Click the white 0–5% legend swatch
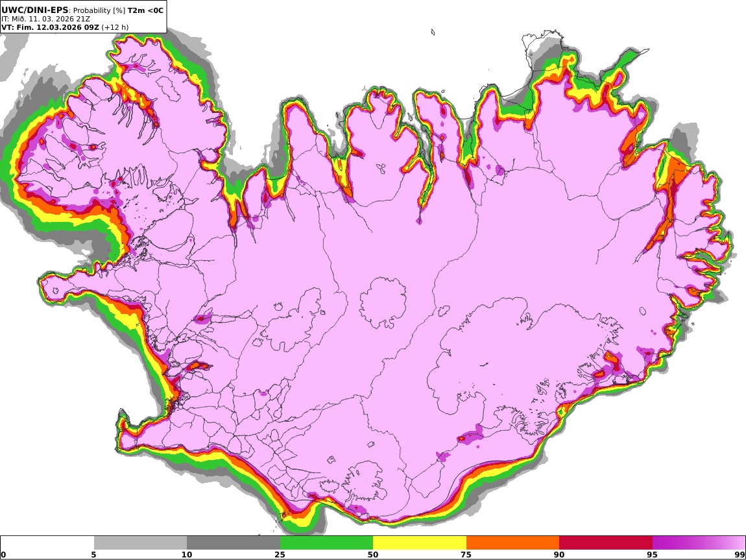746x560 pixels. [x=47, y=543]
